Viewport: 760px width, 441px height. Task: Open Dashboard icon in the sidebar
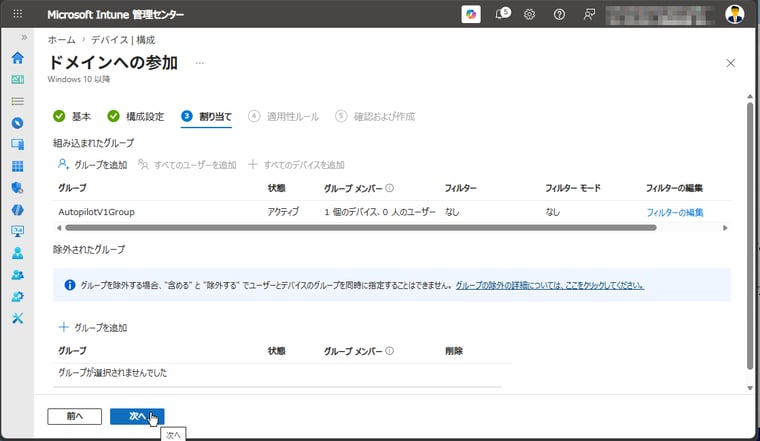click(x=17, y=79)
